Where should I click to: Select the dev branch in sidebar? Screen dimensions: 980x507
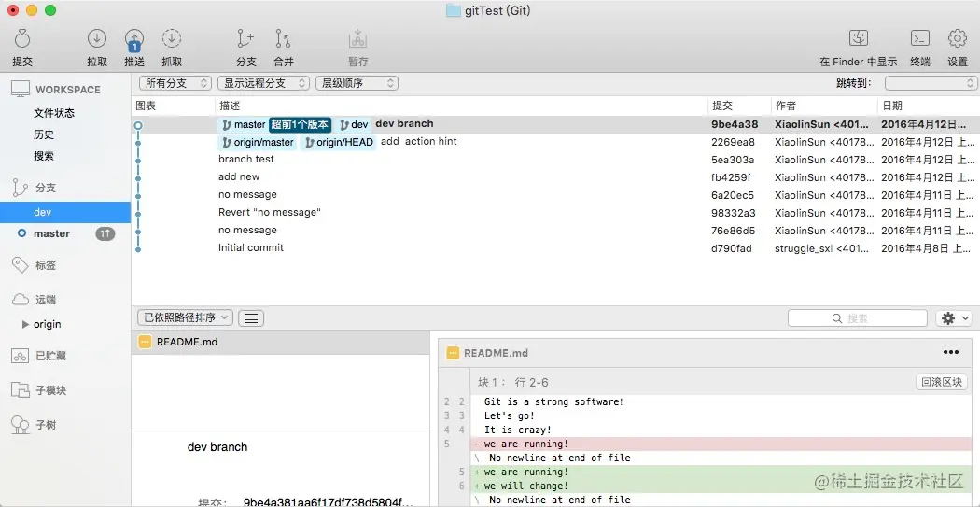tap(65, 212)
